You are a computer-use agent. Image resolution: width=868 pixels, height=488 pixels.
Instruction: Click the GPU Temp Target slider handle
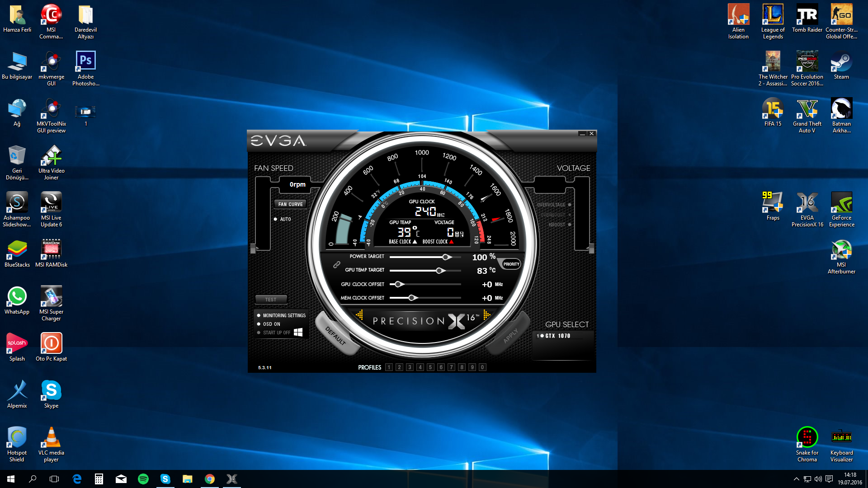point(440,270)
